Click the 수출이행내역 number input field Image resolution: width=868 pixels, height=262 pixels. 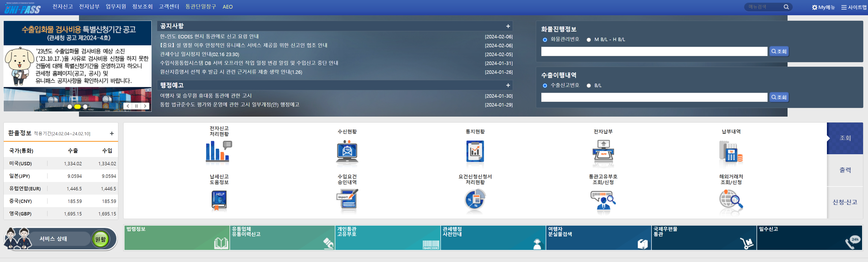click(x=654, y=97)
